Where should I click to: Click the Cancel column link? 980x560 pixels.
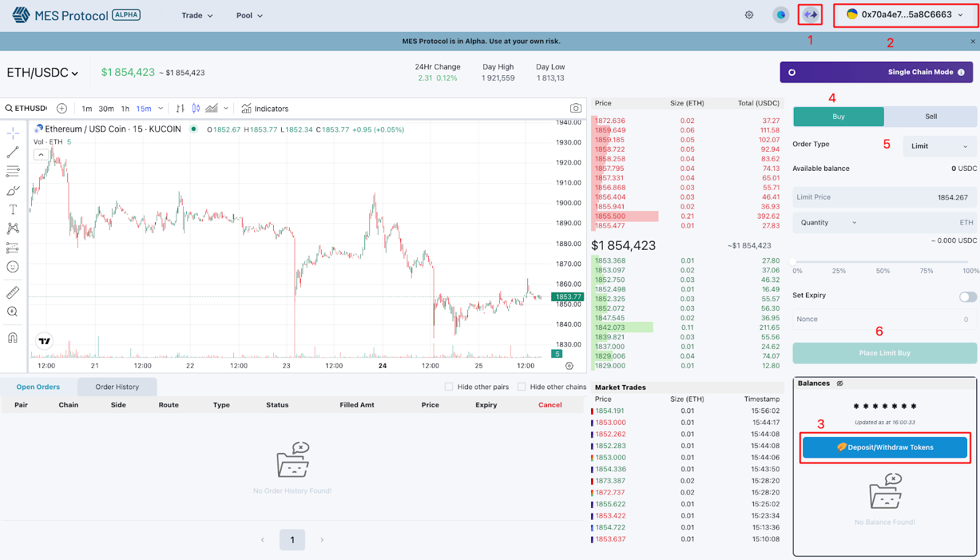(550, 405)
